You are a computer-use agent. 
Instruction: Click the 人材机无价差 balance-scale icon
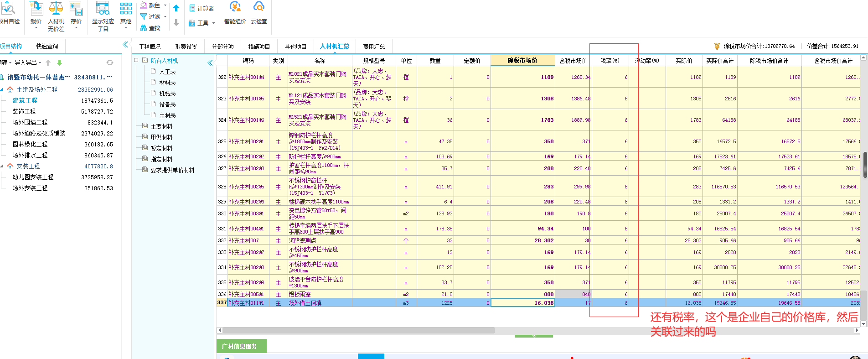point(56,8)
